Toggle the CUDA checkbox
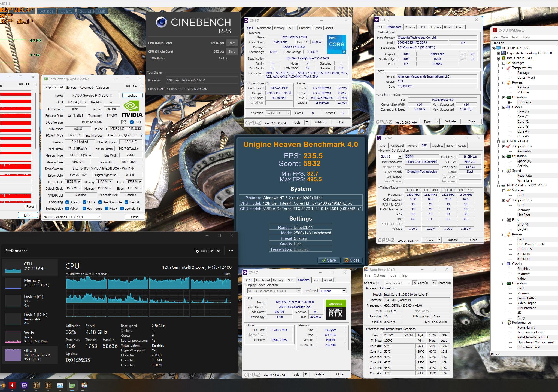The width and height of the screenshot is (558, 392). (x=84, y=202)
